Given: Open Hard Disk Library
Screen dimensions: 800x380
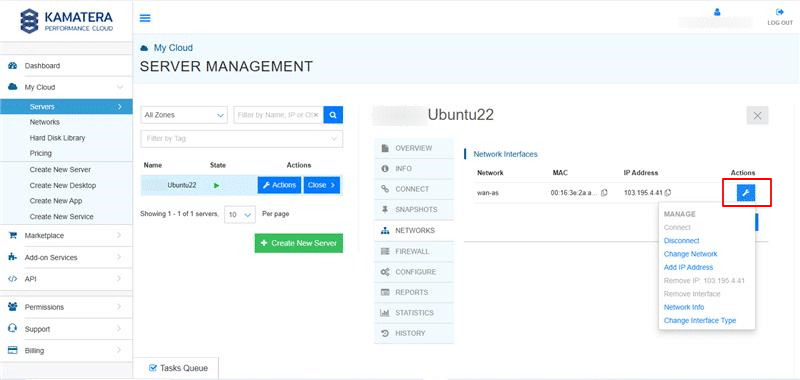Looking at the screenshot, I should [x=57, y=138].
